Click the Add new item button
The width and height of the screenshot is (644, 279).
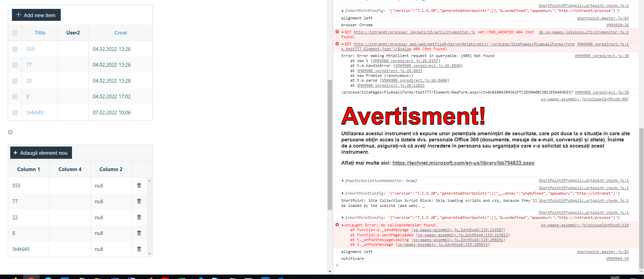(36, 15)
